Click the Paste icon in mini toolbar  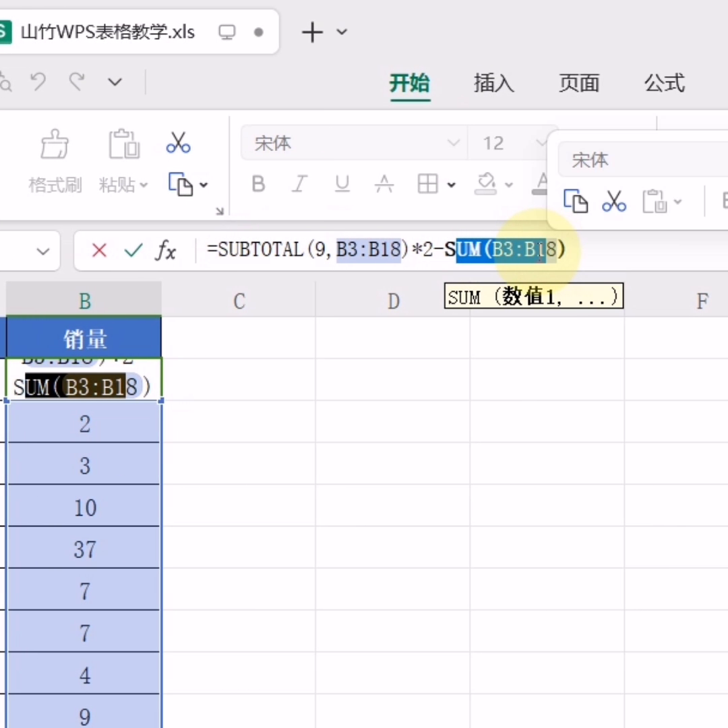pos(655,201)
